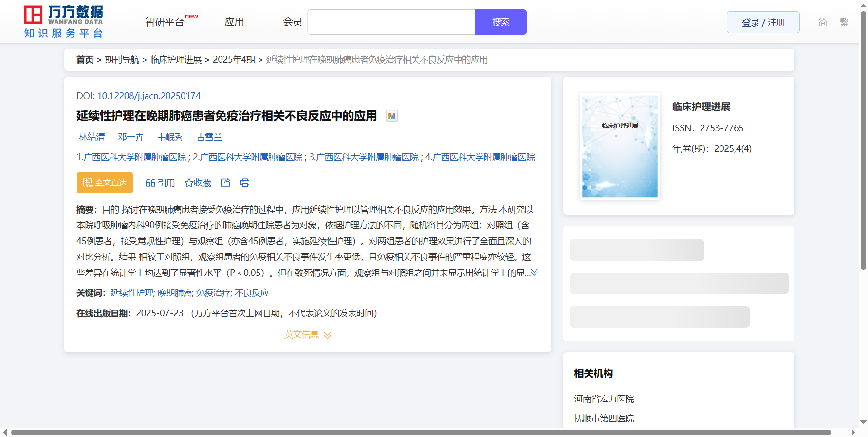The width and height of the screenshot is (868, 437).
Task: Click keyword 不良反应
Action: click(x=252, y=293)
